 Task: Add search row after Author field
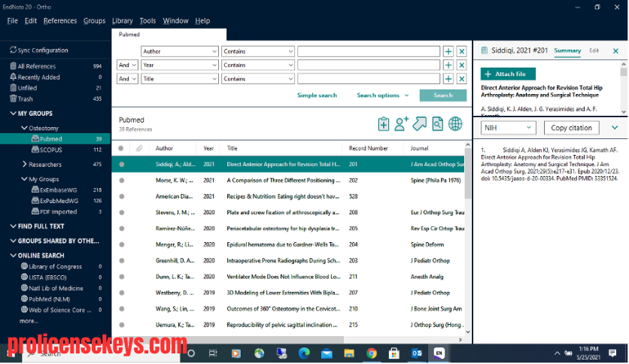pos(448,51)
